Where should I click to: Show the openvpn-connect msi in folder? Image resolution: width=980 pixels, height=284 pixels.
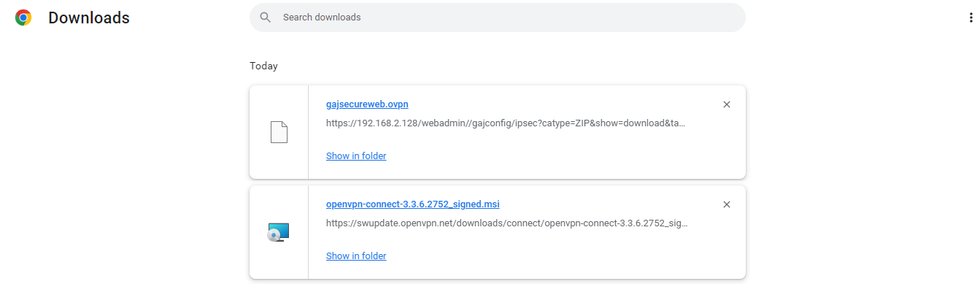click(x=356, y=256)
